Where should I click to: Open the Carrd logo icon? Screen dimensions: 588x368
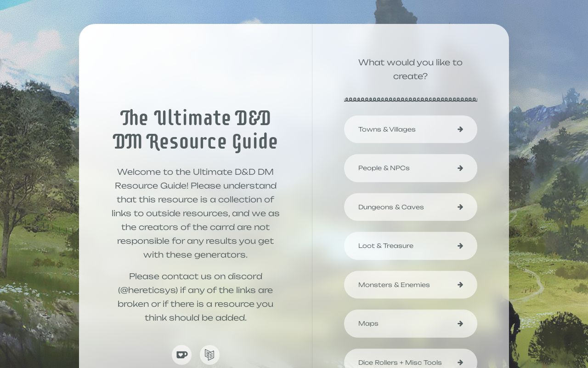209,355
